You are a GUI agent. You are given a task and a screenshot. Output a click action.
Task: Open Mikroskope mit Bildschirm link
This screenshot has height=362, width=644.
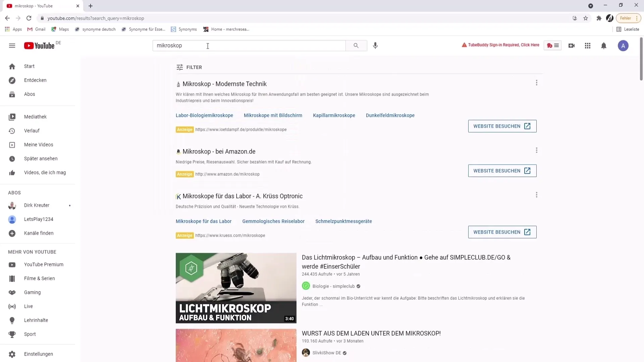(273, 115)
